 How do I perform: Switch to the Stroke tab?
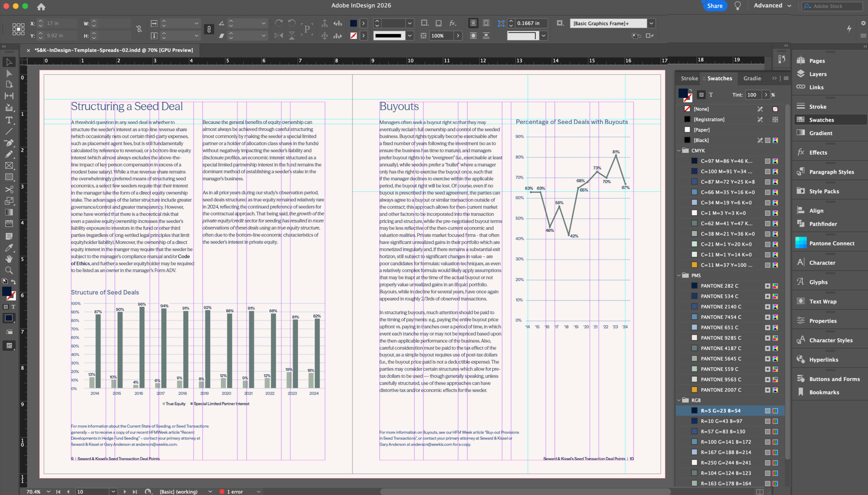689,78
